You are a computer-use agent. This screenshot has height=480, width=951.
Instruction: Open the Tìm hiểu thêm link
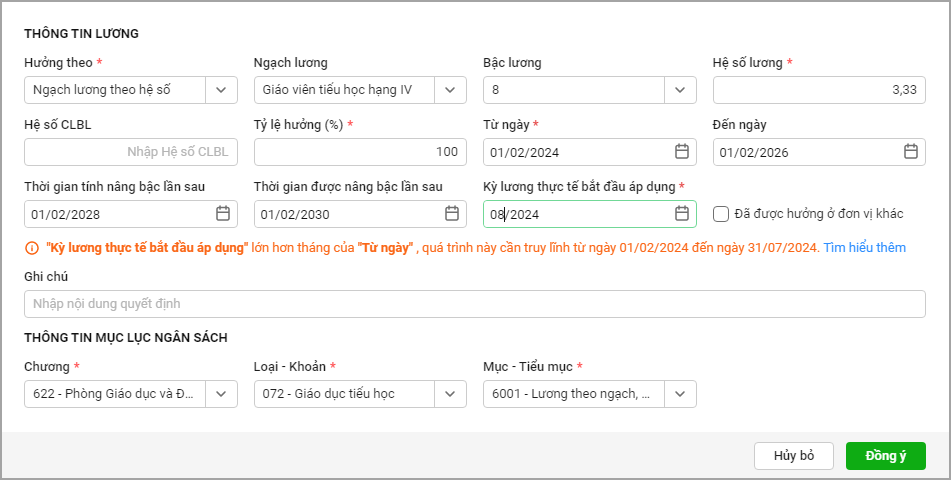[x=864, y=247]
